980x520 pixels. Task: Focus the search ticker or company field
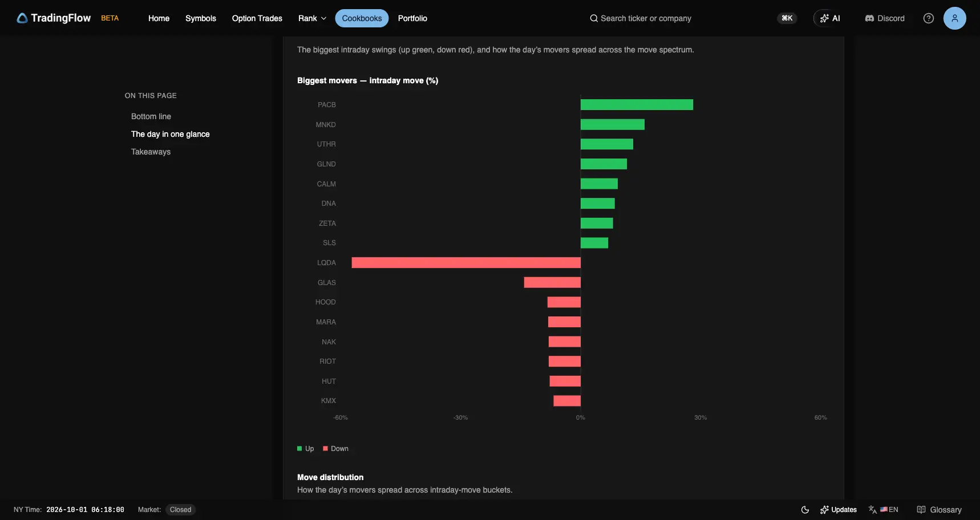(x=646, y=18)
